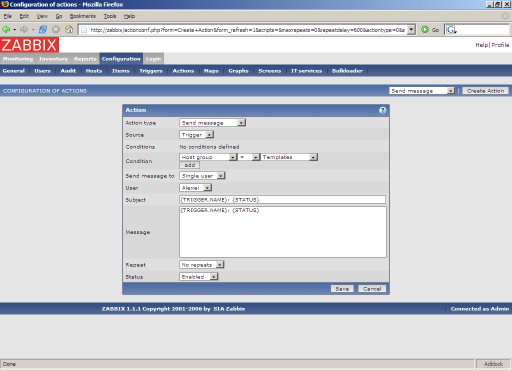Open the Status Enabled dropdown
This screenshot has width=512, height=371.
point(198,277)
